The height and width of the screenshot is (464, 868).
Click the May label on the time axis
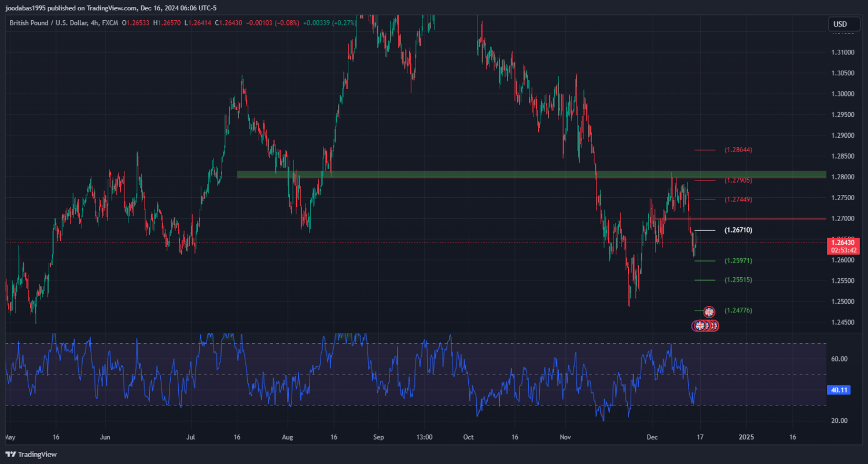pos(10,437)
